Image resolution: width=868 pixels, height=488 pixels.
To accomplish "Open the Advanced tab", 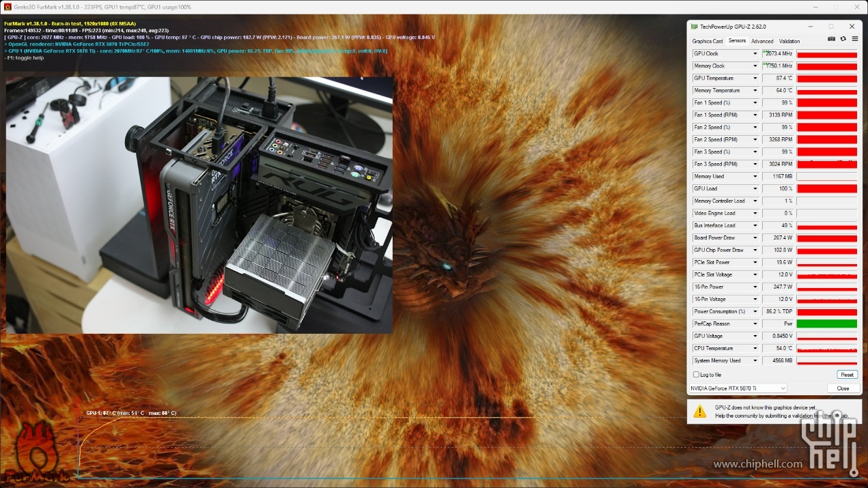I will pyautogui.click(x=762, y=42).
